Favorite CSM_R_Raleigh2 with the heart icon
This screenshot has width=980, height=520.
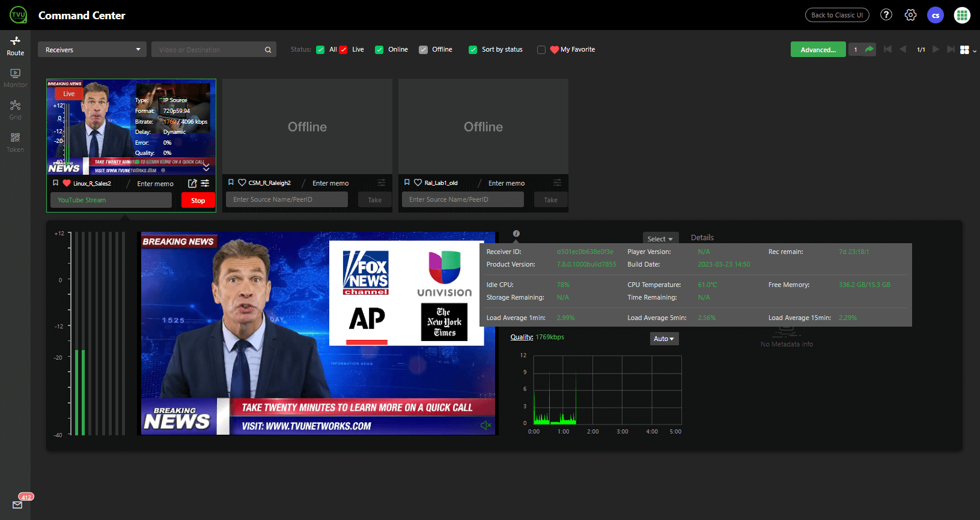pos(242,183)
